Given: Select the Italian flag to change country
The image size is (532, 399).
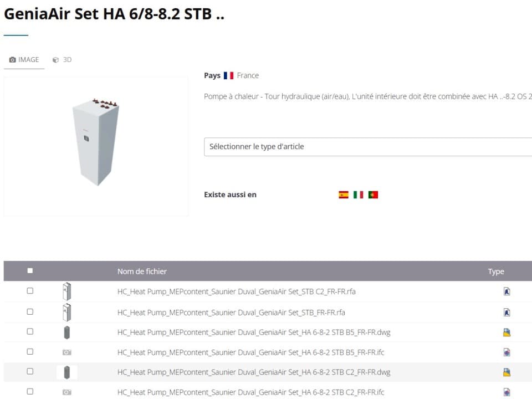Looking at the screenshot, I should pos(358,195).
